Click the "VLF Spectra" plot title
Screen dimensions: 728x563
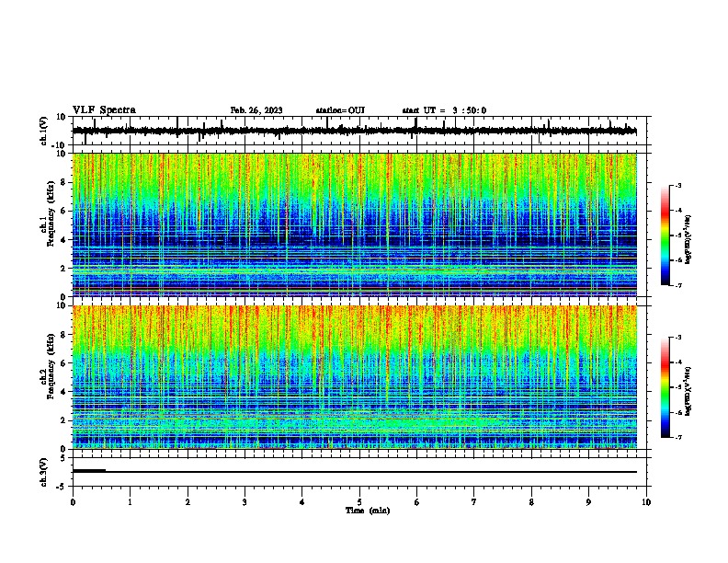104,110
